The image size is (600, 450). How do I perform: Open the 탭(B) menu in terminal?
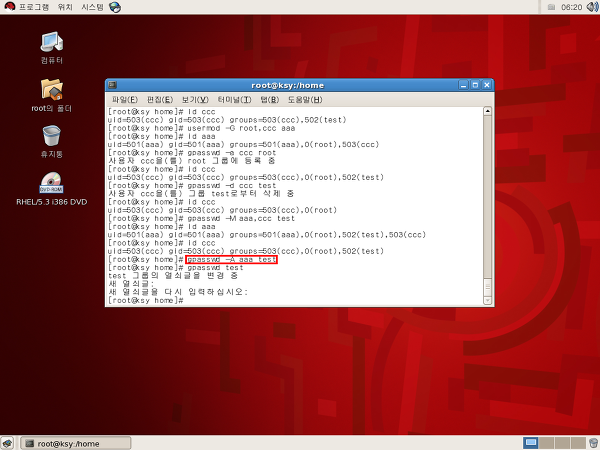tap(269, 100)
